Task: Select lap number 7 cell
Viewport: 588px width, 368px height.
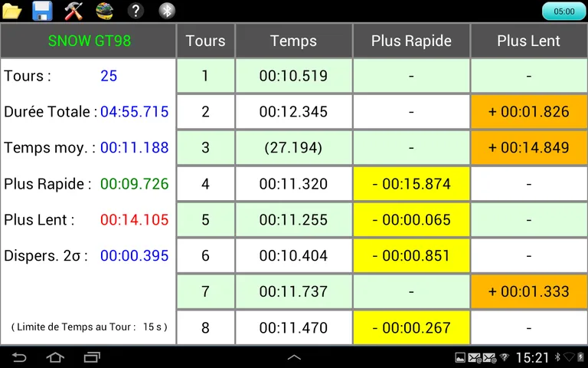Action: click(205, 291)
